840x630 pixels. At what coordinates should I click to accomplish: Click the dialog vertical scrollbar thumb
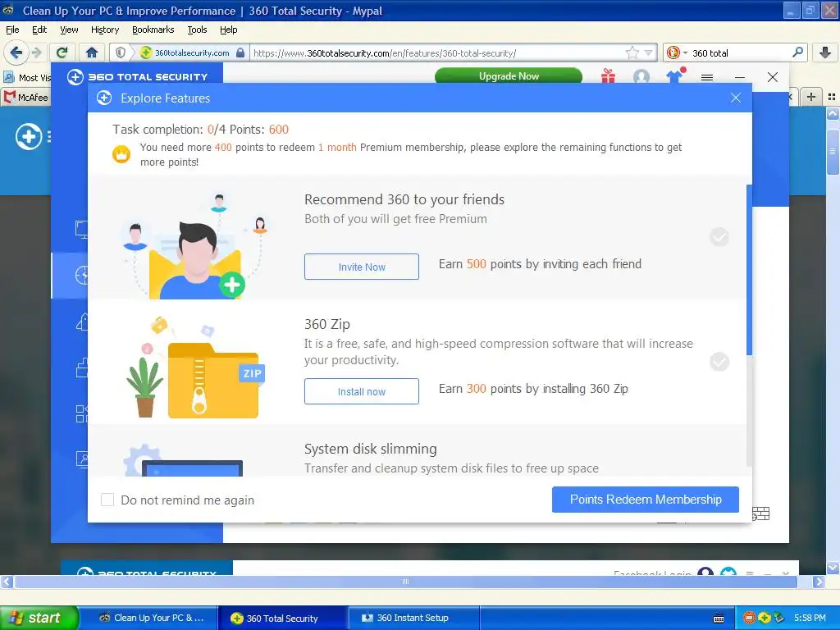[749, 269]
